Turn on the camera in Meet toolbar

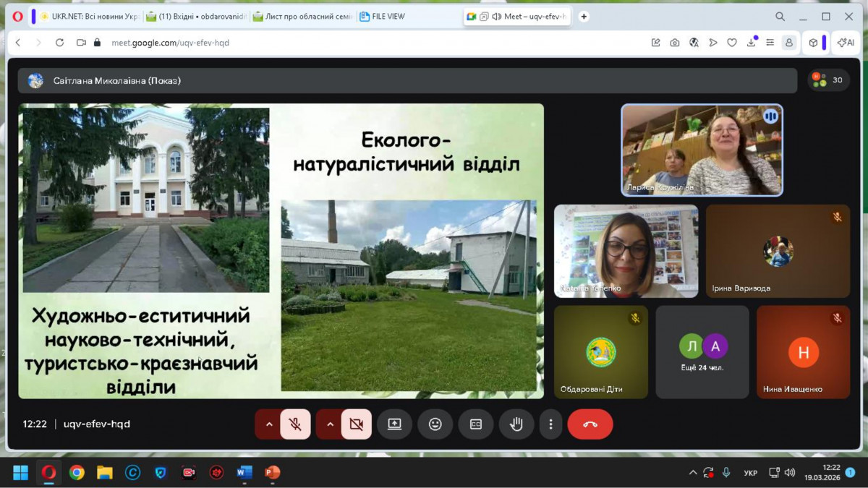(x=356, y=424)
